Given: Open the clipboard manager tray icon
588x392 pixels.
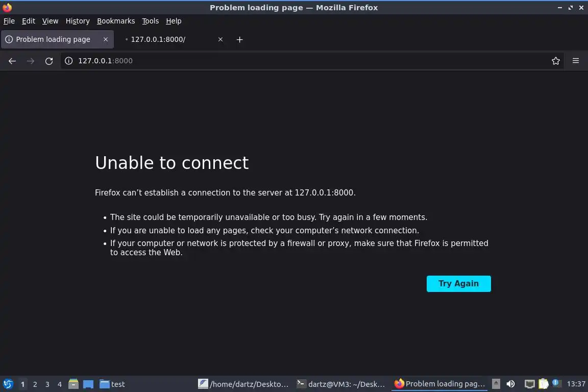Looking at the screenshot, I should pos(544,384).
